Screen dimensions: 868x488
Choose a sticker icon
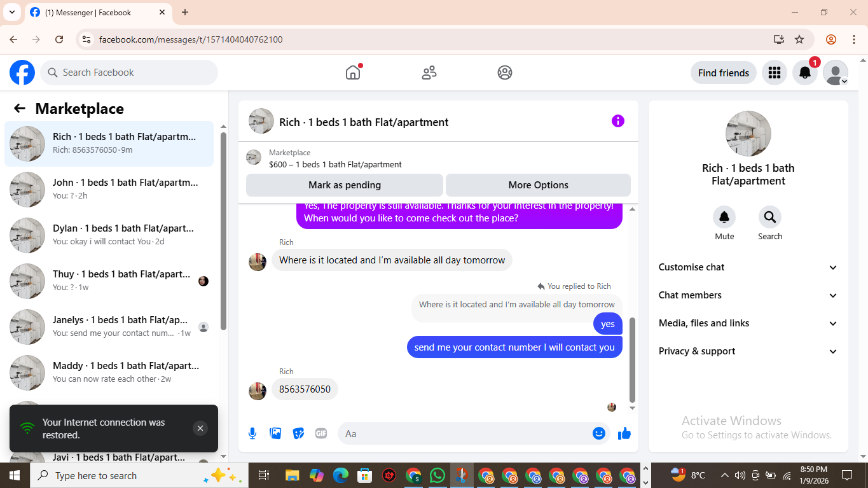click(298, 433)
